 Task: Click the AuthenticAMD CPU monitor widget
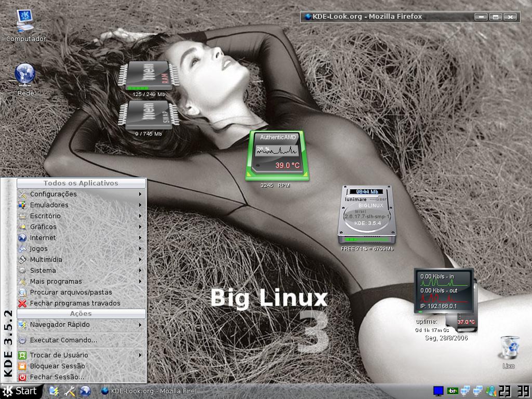coord(277,155)
